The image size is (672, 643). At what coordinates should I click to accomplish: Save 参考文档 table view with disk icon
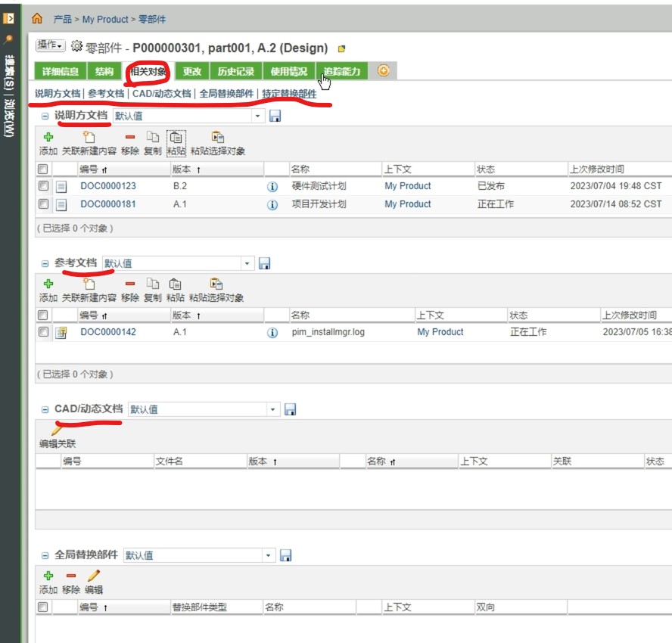264,263
